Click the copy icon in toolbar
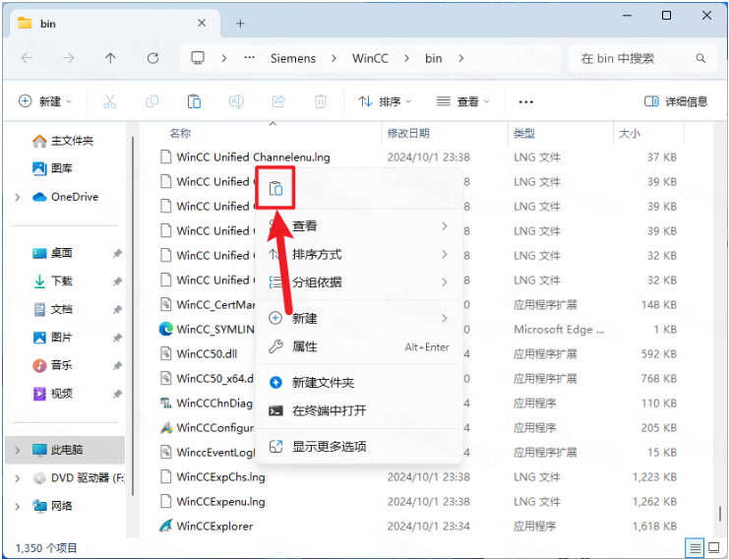 [x=152, y=101]
